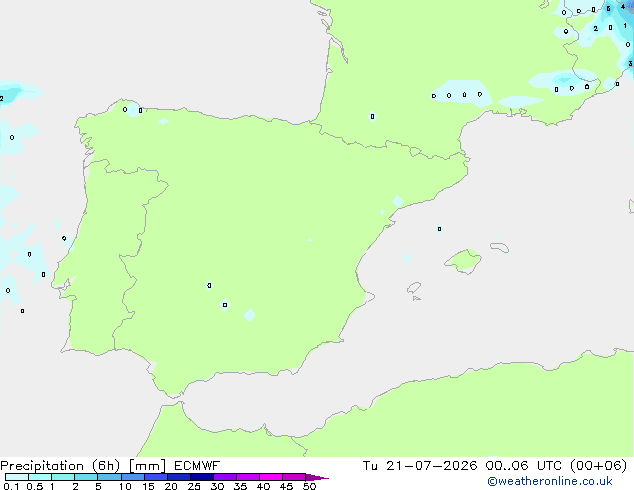This screenshot has width=634, height=490.
Task: Select the 20 to 25 mm legend swatch
Action: pos(178,477)
